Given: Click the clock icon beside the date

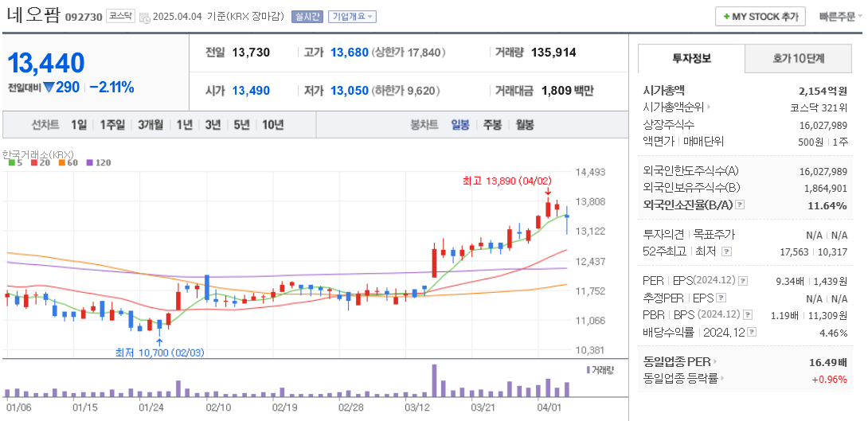Looking at the screenshot, I should [144, 18].
